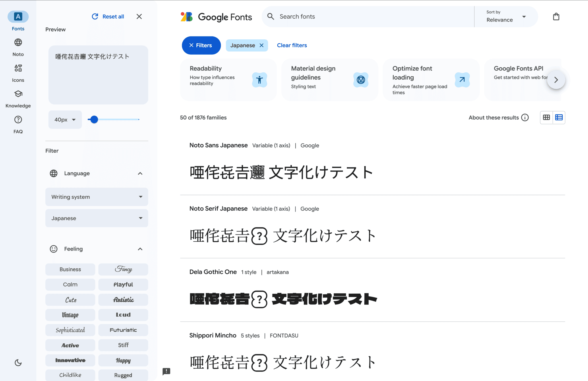Remove the Japanese filter chip
Image resolution: width=588 pixels, height=381 pixels.
click(x=262, y=45)
